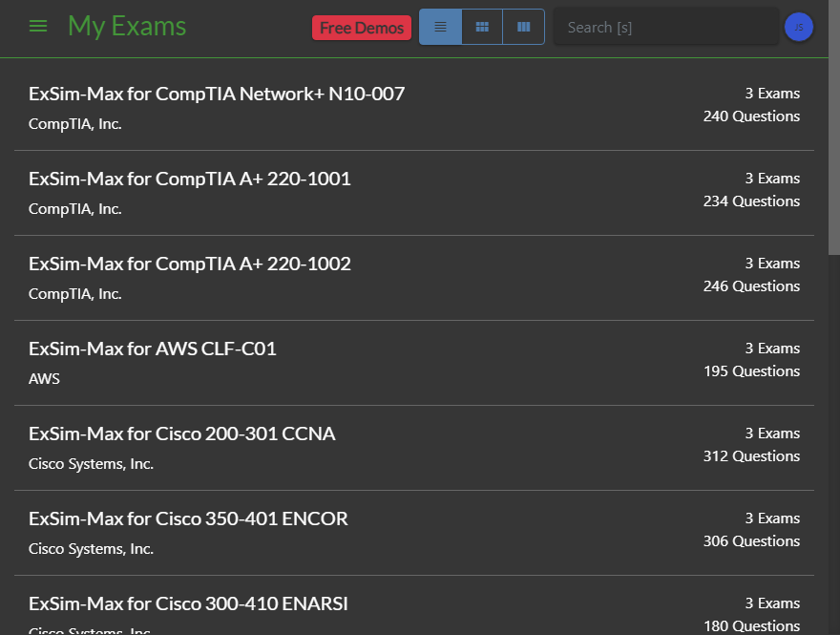Focus the Search exams field
This screenshot has width=840, height=635.
click(665, 28)
